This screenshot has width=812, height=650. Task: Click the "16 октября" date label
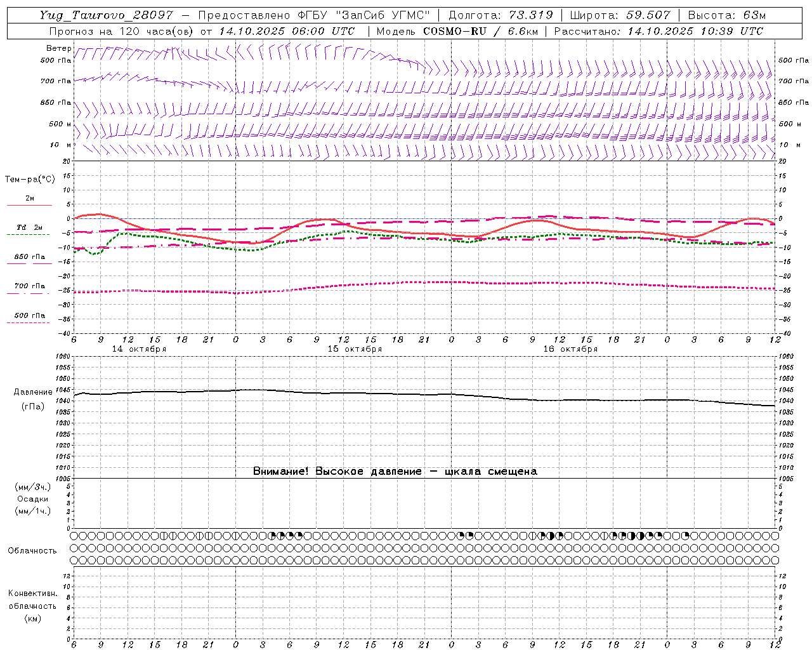coord(570,349)
